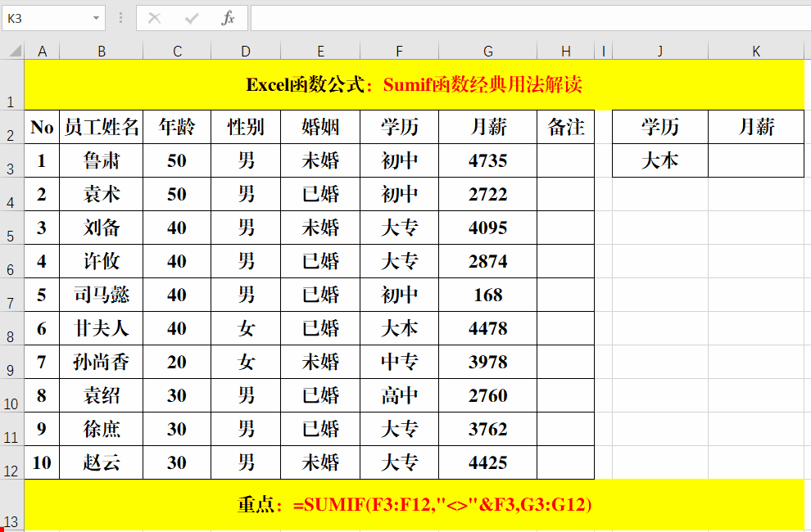The height and width of the screenshot is (532, 811).
Task: Click the 备注 header cell
Action: click(x=566, y=127)
